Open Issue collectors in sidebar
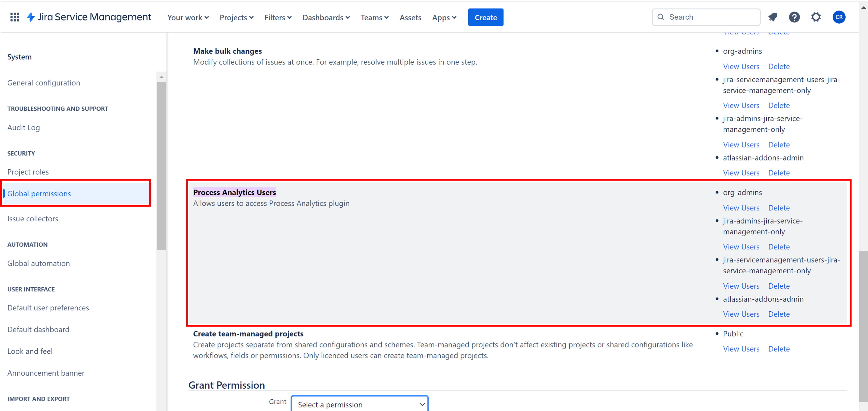Viewport: 868px width, 411px height. tap(33, 219)
